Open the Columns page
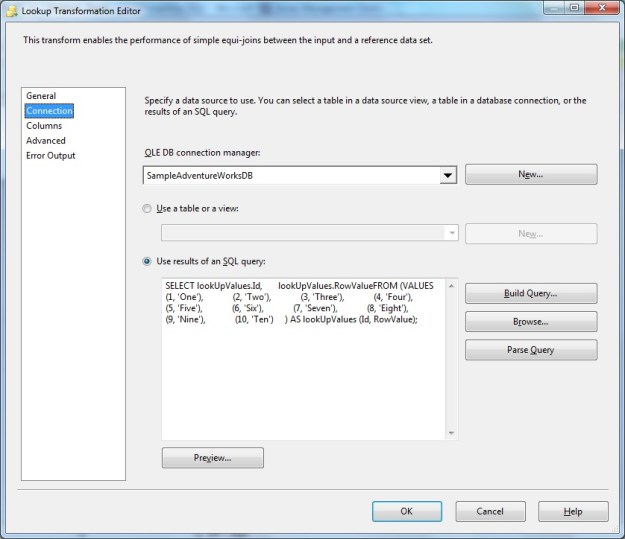This screenshot has width=625, height=539. (x=44, y=126)
